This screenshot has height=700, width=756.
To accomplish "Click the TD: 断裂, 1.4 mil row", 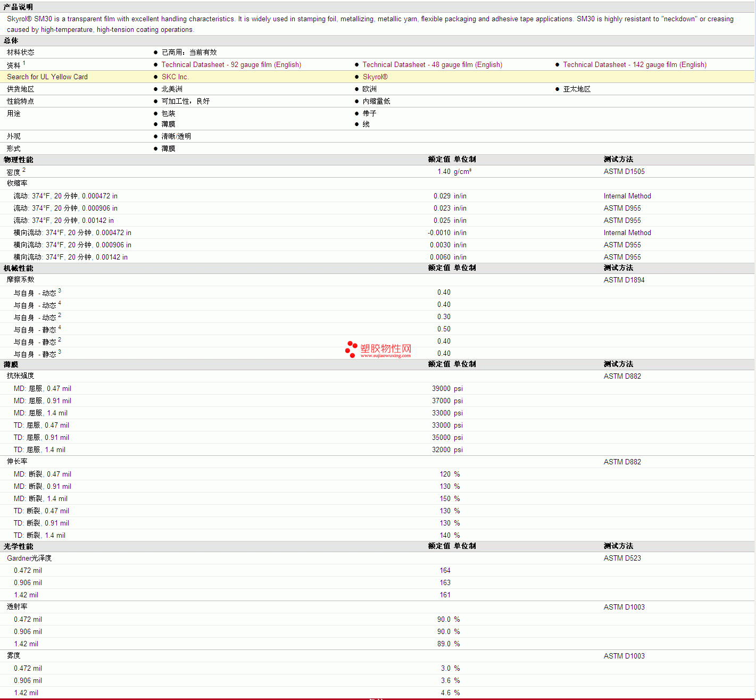I will [378, 535].
